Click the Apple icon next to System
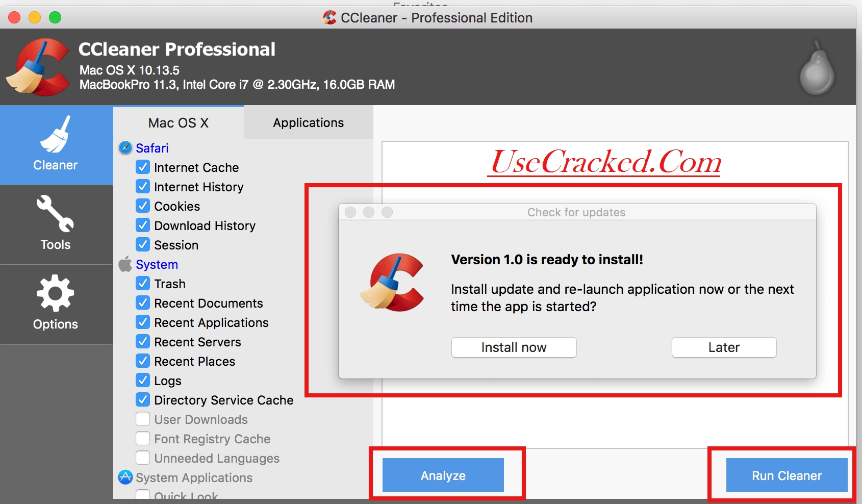 (x=125, y=264)
